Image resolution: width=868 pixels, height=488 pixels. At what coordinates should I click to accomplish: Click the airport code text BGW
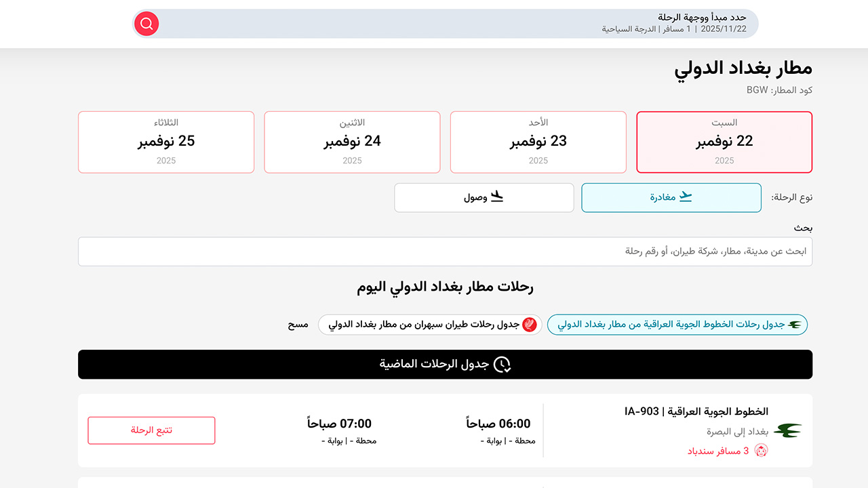(x=757, y=90)
